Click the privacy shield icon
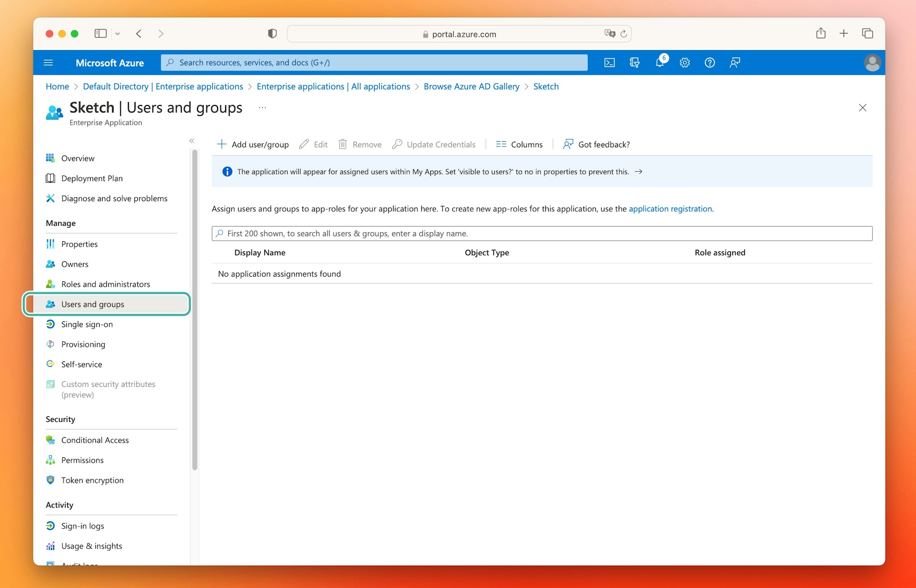This screenshot has height=588, width=916. click(x=272, y=33)
